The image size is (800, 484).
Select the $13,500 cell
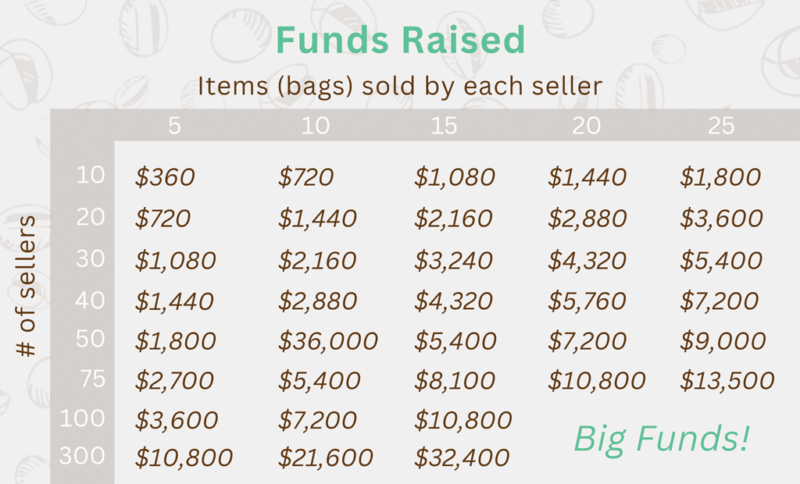(727, 381)
